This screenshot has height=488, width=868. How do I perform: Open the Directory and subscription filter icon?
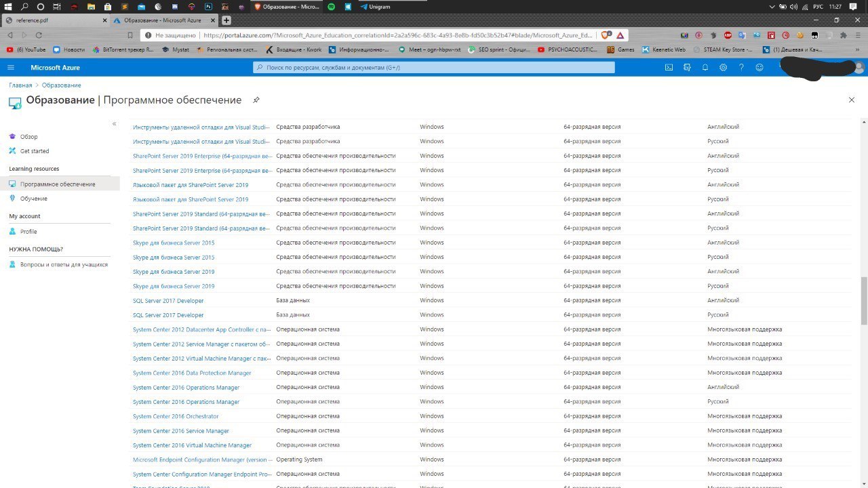point(687,68)
